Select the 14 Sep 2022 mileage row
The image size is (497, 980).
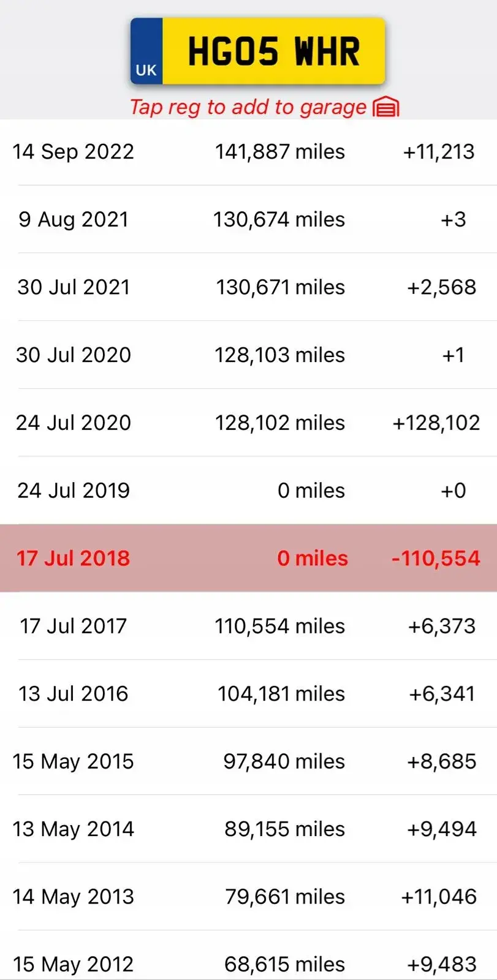(248, 152)
